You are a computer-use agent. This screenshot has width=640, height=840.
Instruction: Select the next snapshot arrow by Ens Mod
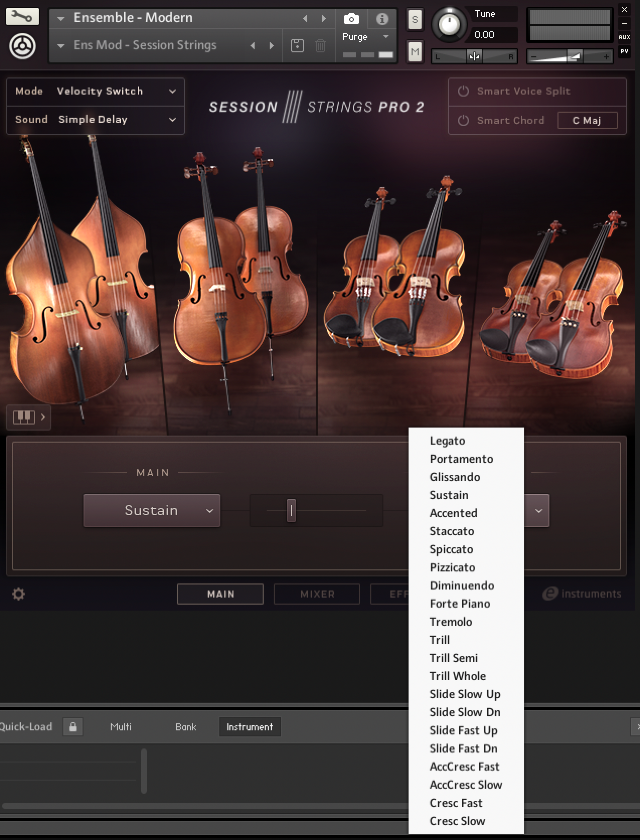[x=272, y=46]
